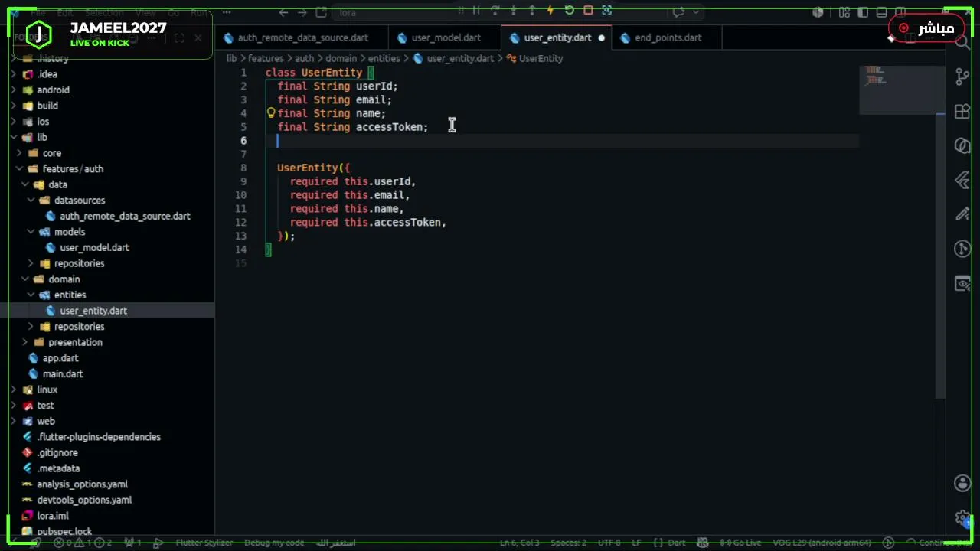Open the preview eye activity icon
980x551 pixels.
pyautogui.click(x=962, y=284)
